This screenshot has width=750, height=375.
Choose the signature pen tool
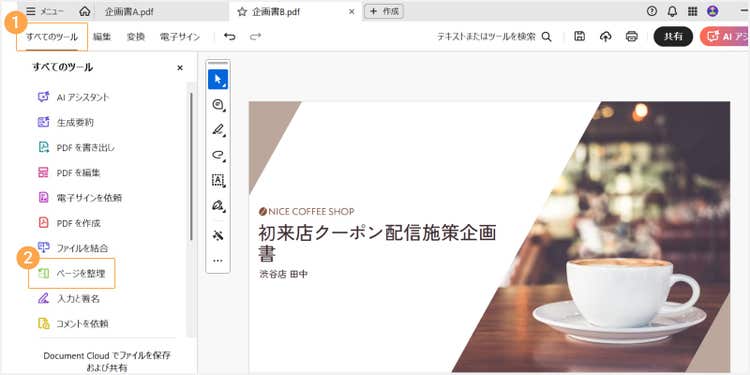(218, 206)
